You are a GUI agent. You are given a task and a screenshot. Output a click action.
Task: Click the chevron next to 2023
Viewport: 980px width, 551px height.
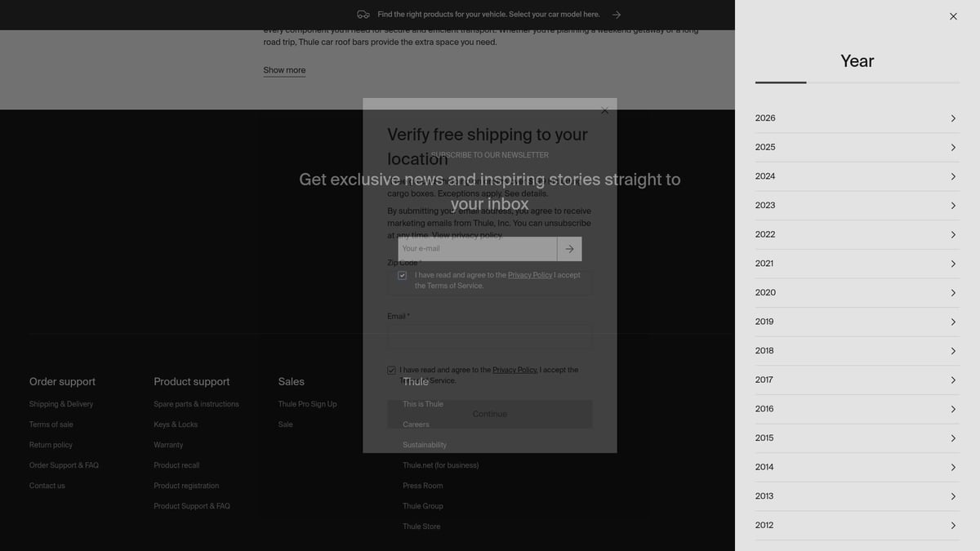click(953, 206)
